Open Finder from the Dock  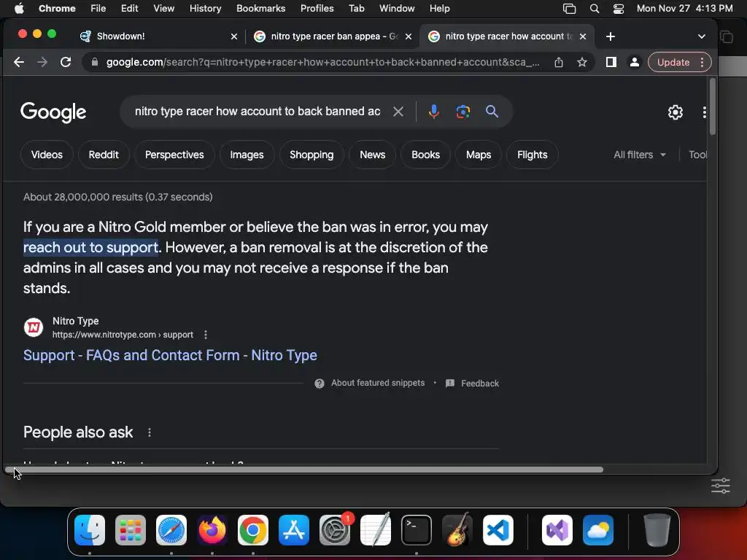(90, 530)
